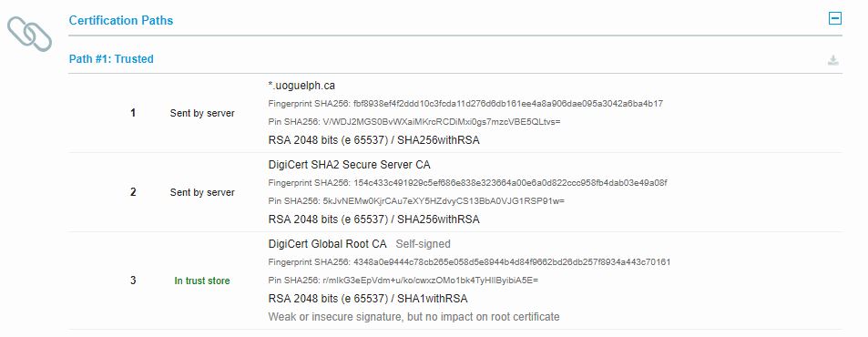
Task: Click DigiCert Global Root CA name
Action: [x=327, y=244]
